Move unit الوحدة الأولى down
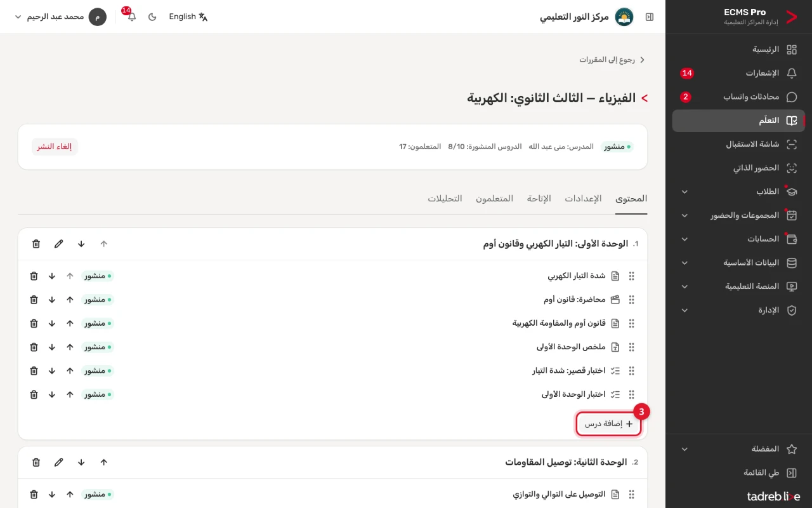Screen dimensions: 812x508 [x=81, y=244]
